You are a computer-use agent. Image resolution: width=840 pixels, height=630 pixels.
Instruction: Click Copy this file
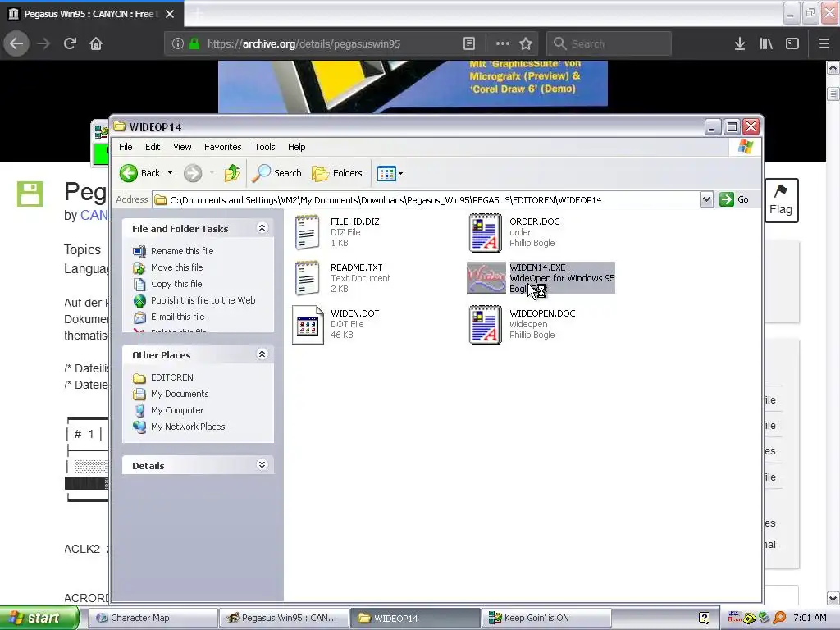pos(176,284)
